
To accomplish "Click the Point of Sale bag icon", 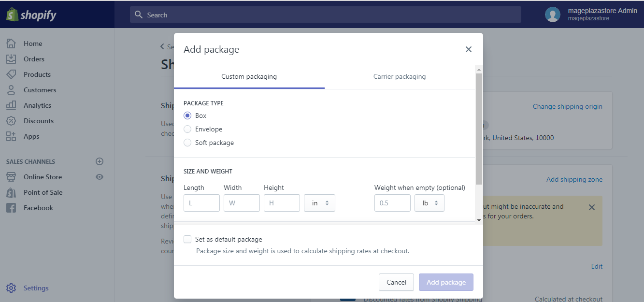I will click(x=11, y=192).
